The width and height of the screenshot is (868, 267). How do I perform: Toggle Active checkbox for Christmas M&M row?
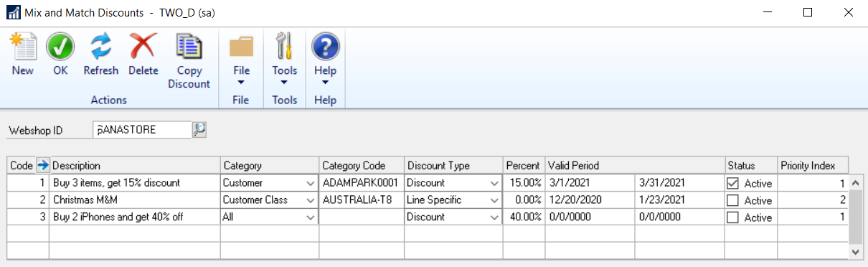732,200
